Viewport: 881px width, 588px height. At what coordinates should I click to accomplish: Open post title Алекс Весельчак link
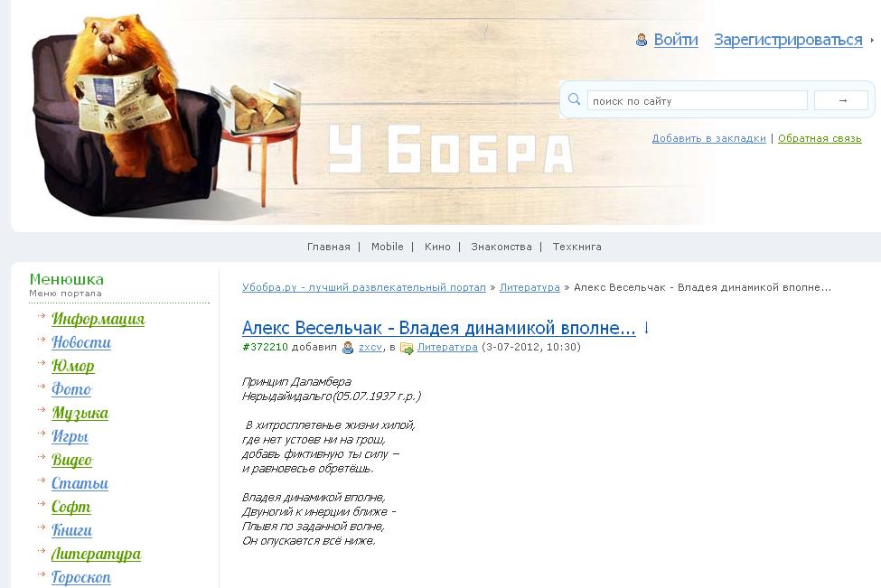(438, 327)
